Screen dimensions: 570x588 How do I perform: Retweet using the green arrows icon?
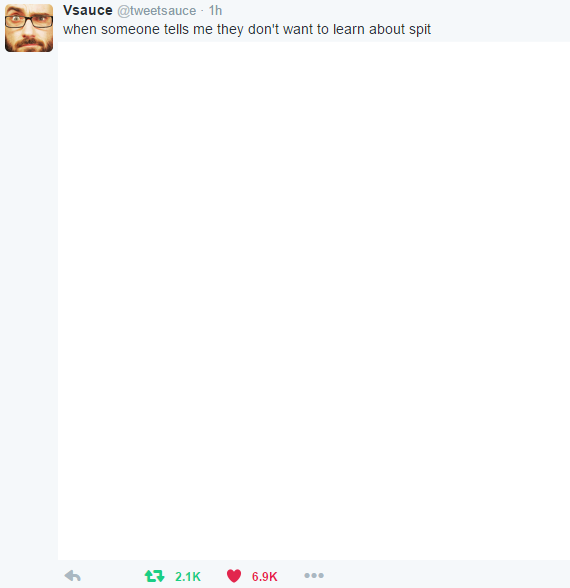(x=154, y=576)
